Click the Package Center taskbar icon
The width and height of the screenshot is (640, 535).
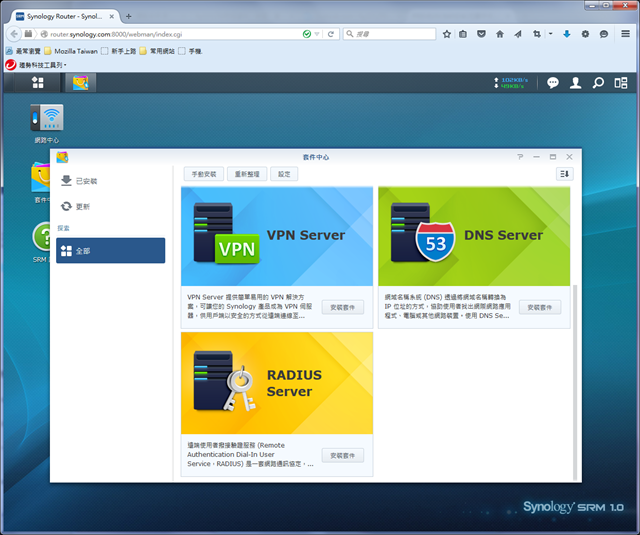[80, 82]
